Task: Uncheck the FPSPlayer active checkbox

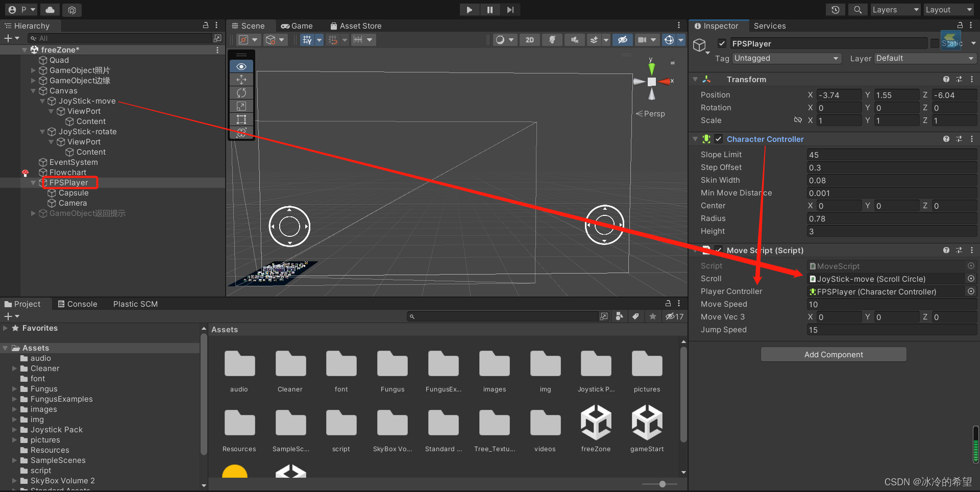Action: click(722, 43)
